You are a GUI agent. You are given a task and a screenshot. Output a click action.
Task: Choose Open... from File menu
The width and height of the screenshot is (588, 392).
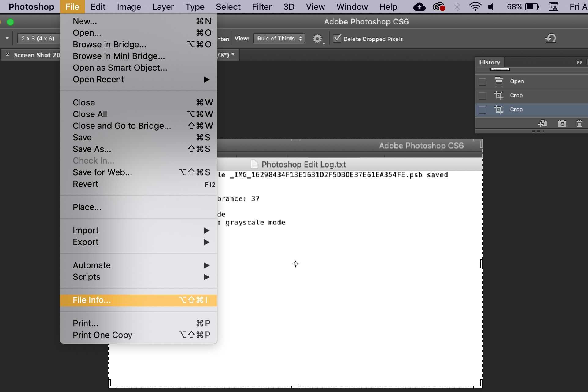139,33
